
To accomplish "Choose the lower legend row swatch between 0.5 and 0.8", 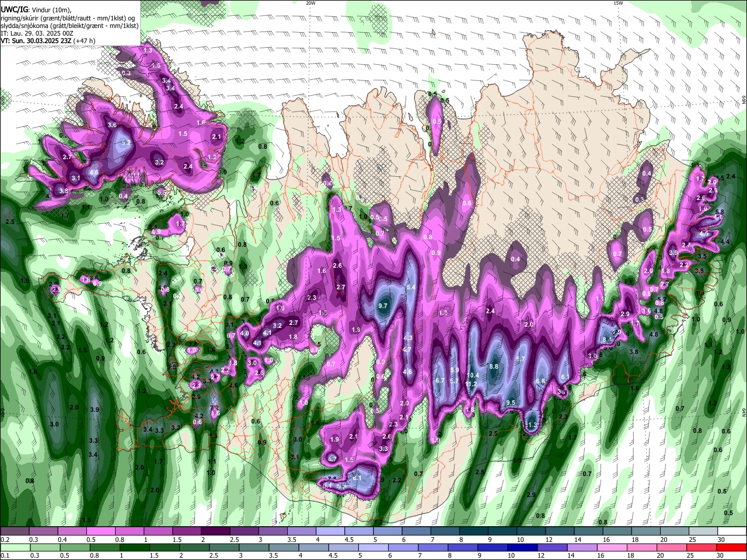I will pos(75,548).
